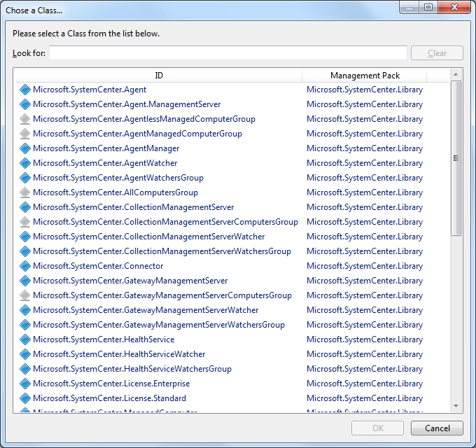Select Microsoft.SystemCenter.AgentManagedComputerGroup class name

(137, 134)
